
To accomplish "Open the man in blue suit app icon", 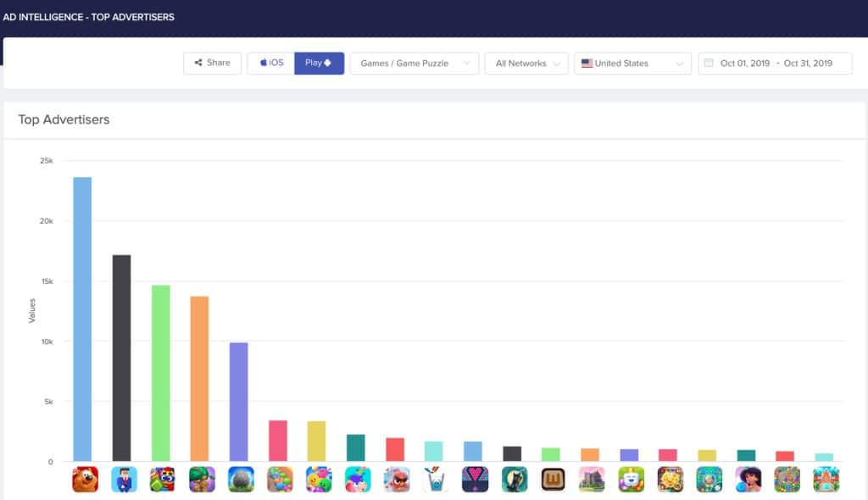I will (124, 480).
